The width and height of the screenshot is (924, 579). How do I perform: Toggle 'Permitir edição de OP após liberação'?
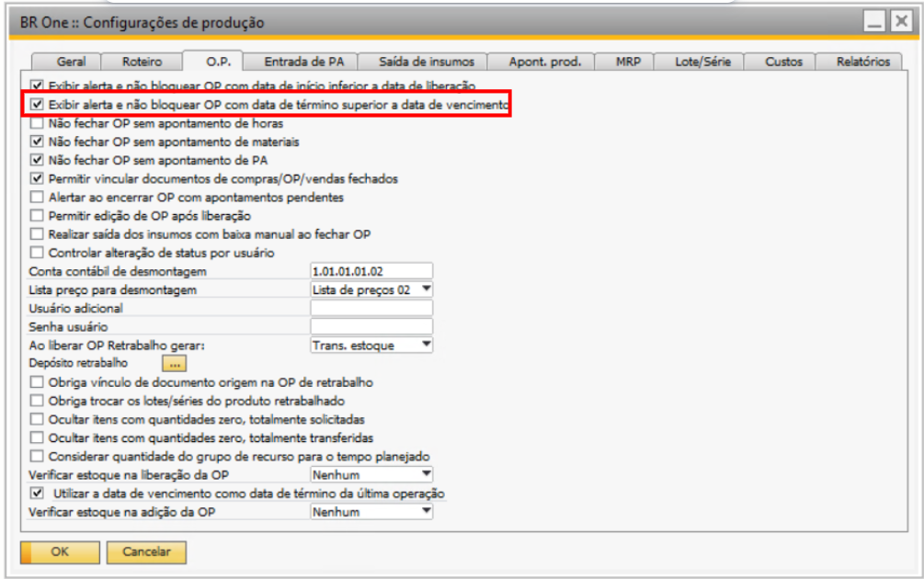pos(37,215)
